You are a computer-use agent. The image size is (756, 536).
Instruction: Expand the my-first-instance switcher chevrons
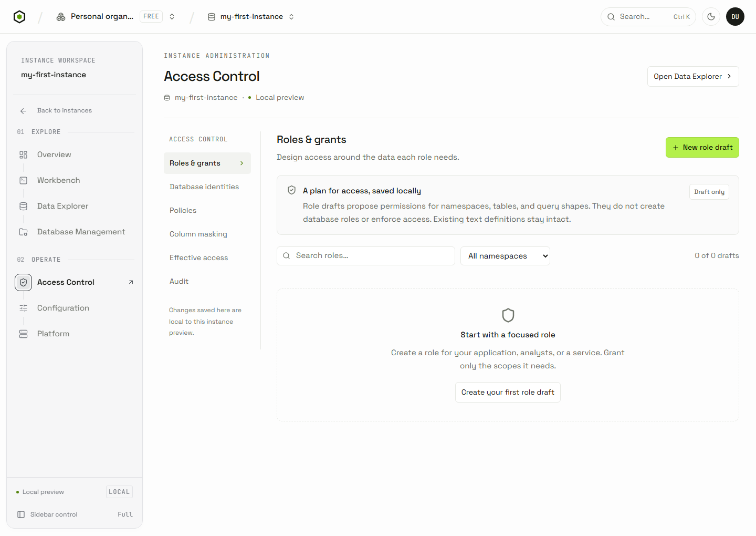(x=291, y=17)
